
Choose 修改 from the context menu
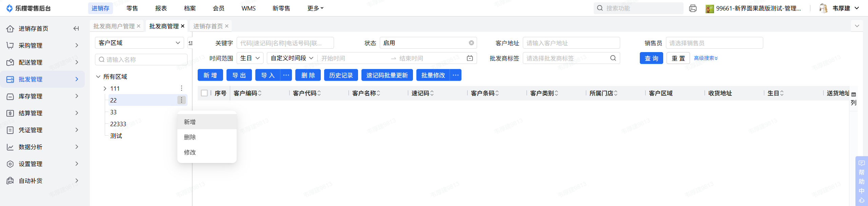(207, 152)
